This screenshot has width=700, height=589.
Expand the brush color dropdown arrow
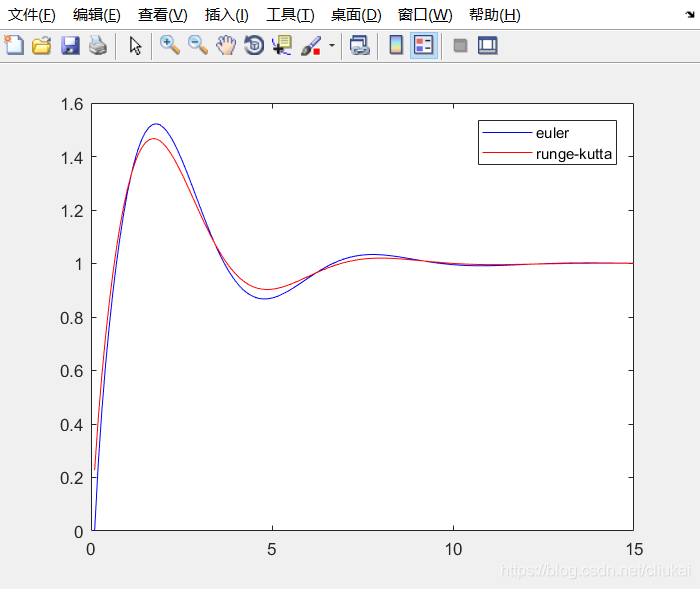[332, 46]
